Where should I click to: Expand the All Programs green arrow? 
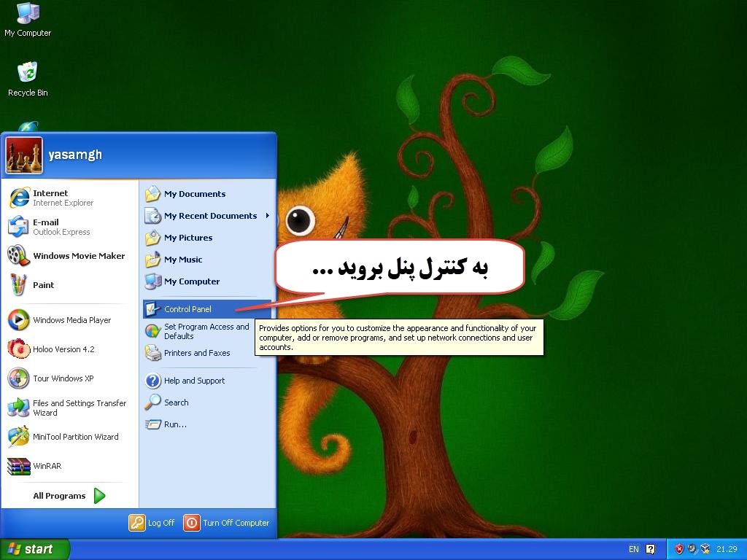(x=100, y=496)
